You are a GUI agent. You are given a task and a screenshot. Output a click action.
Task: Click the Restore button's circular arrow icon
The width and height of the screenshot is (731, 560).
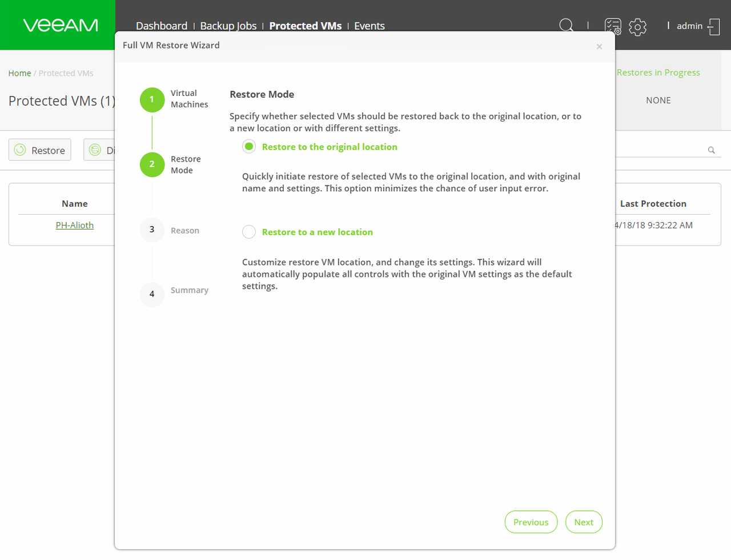tap(20, 150)
